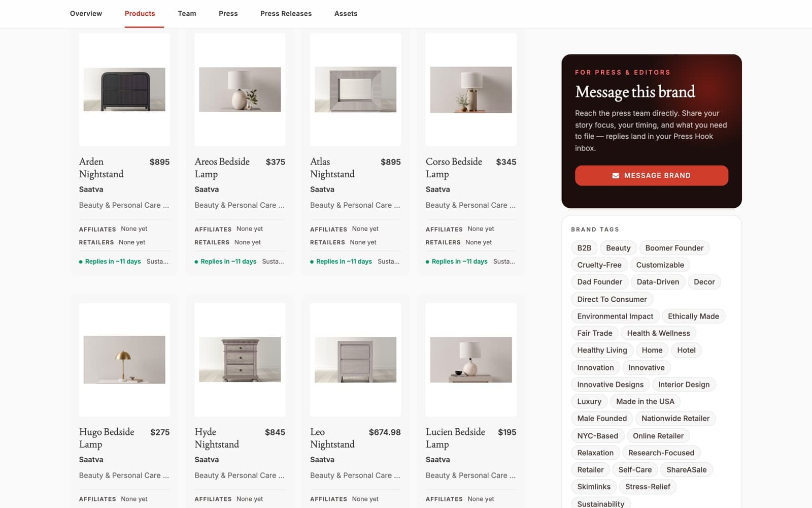Open the Assets tab
Image resolution: width=812 pixels, height=508 pixels.
tap(346, 14)
